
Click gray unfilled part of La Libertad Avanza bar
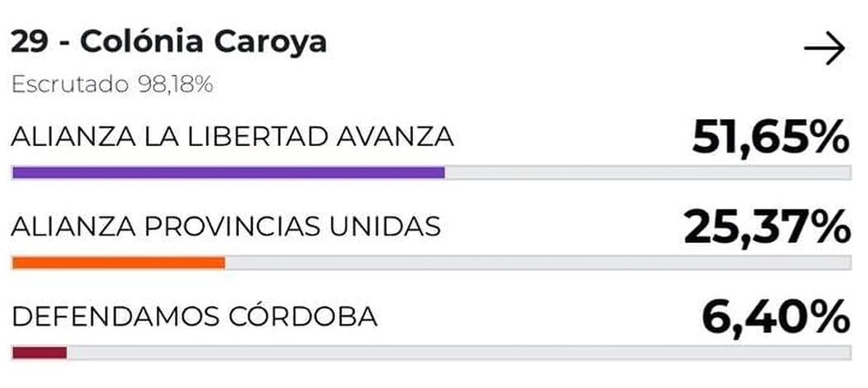coord(647,173)
